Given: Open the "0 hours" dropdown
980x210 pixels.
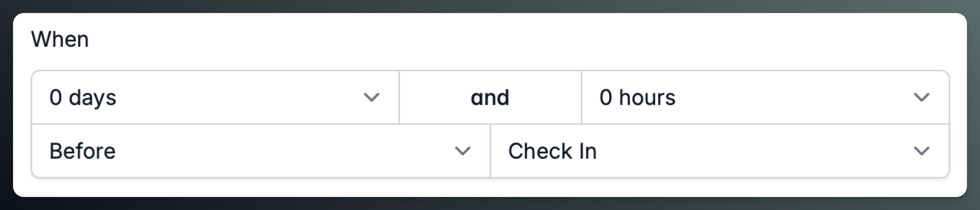Looking at the screenshot, I should pos(765,97).
